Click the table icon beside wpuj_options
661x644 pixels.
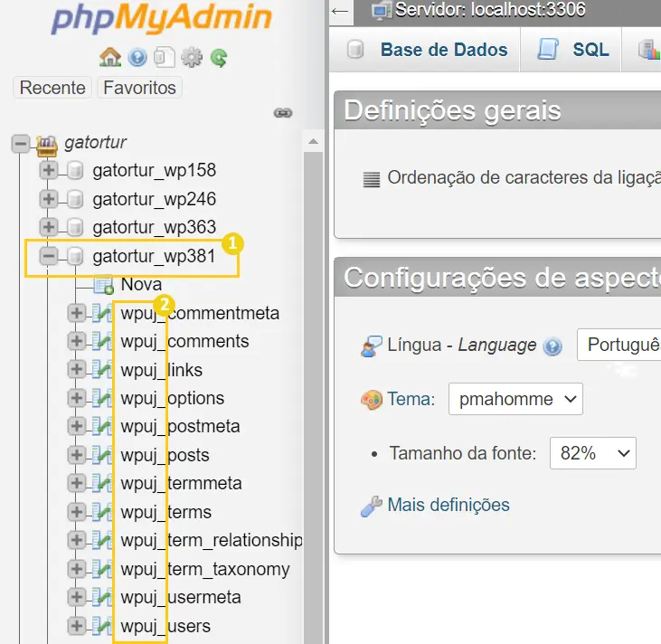click(x=102, y=398)
